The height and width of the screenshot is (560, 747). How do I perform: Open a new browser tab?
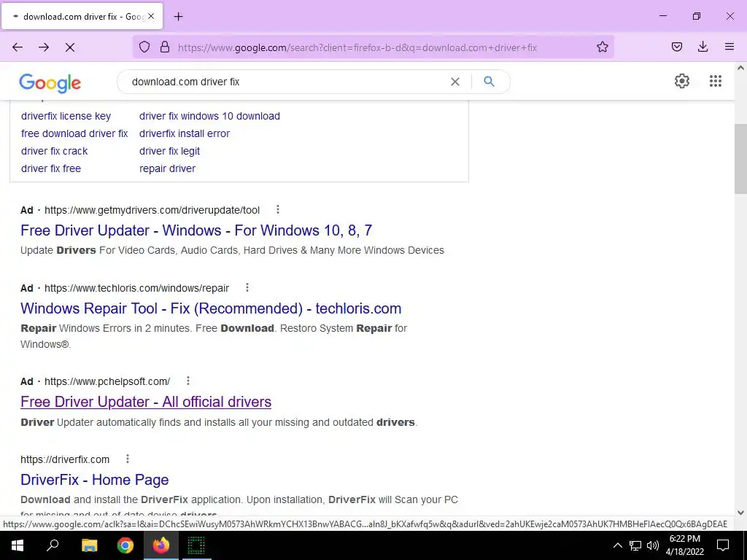(178, 17)
